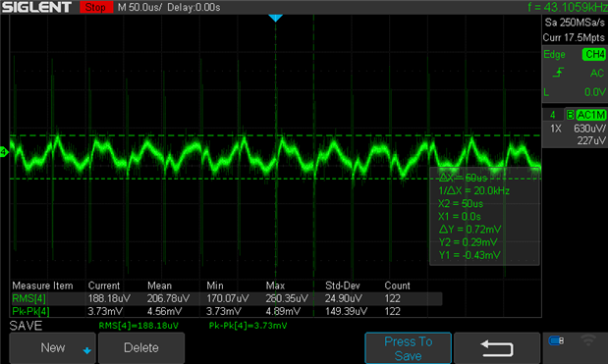Click the red Stop run-state indicator

tap(96, 7)
